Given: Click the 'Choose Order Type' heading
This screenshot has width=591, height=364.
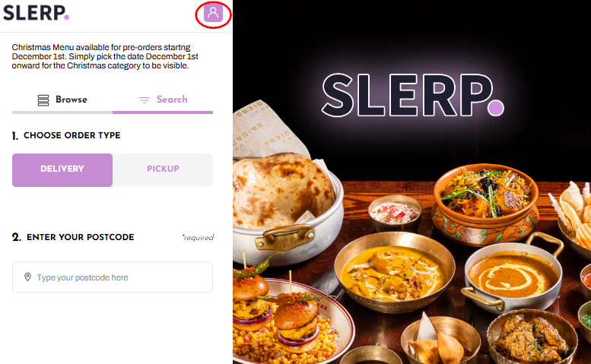Looking at the screenshot, I should tap(66, 135).
